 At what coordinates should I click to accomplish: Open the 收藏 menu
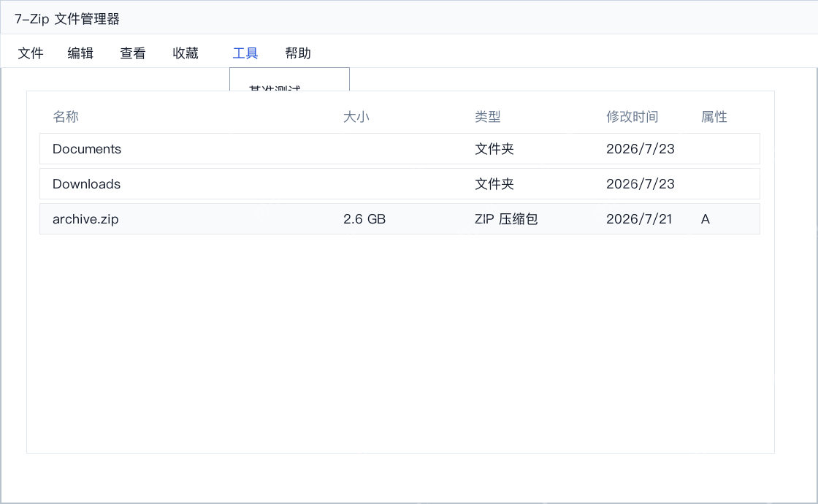coord(186,53)
